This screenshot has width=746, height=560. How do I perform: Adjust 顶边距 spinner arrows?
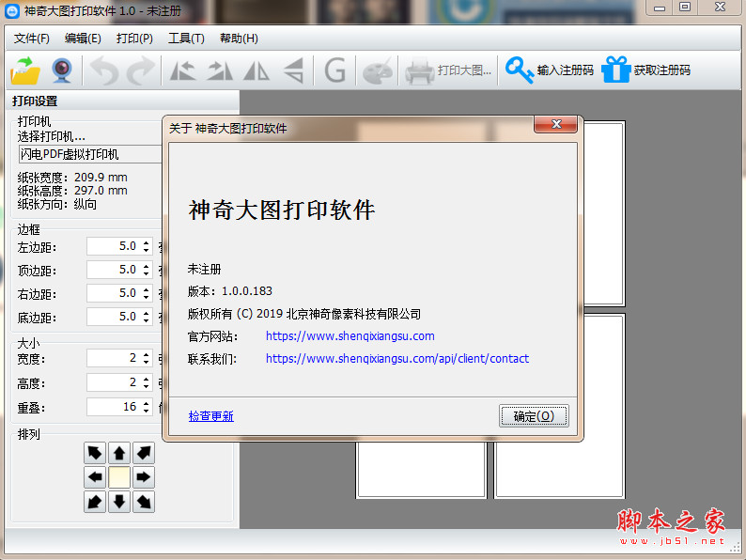pyautogui.click(x=147, y=270)
